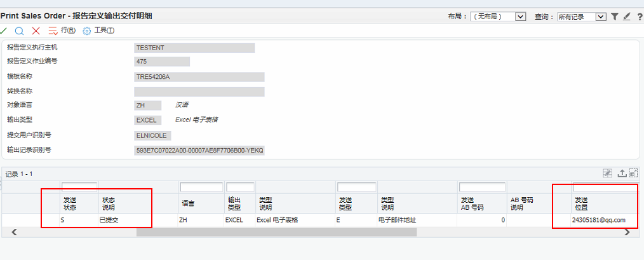Click the 发送类型 column filter input box
Viewport: 644px width, 260px height.
356,187
